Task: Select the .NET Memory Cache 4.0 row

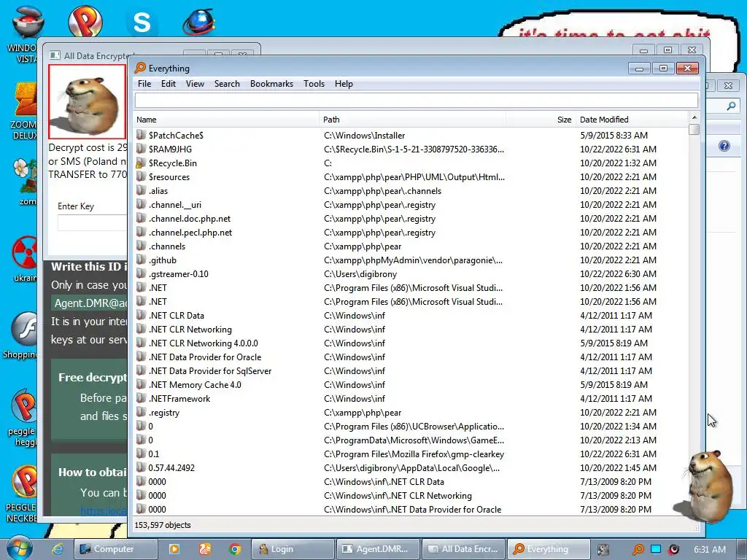Action: tap(411, 384)
